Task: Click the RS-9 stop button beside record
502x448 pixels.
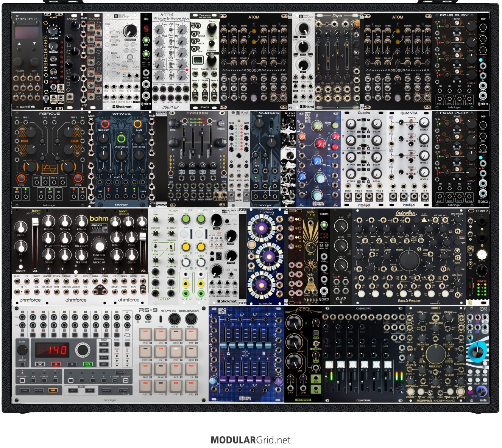Action: click(x=72, y=364)
